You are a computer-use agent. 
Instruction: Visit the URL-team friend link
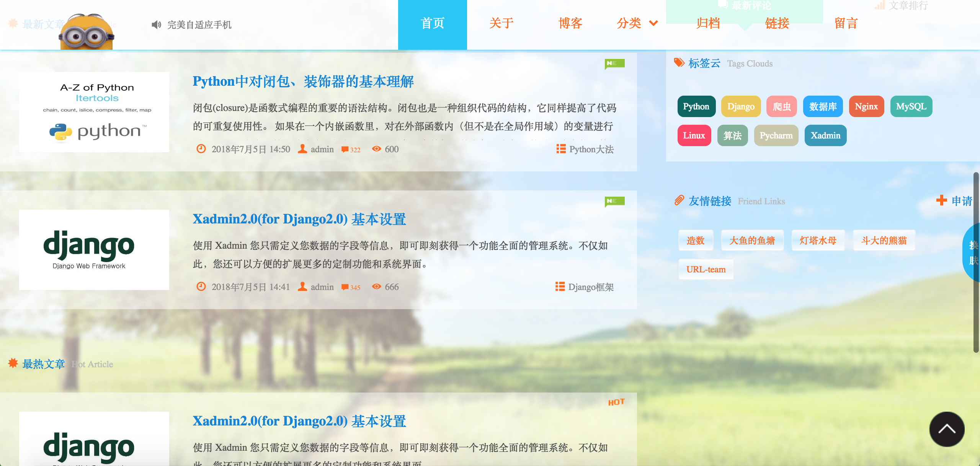pos(706,269)
